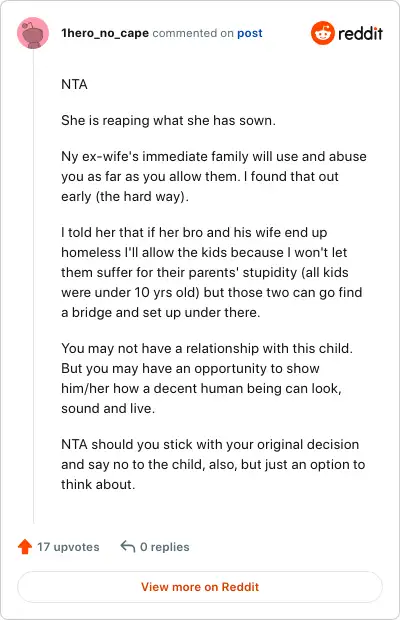Click the reddit wordmark text
The image size is (400, 620).
[x=360, y=33]
